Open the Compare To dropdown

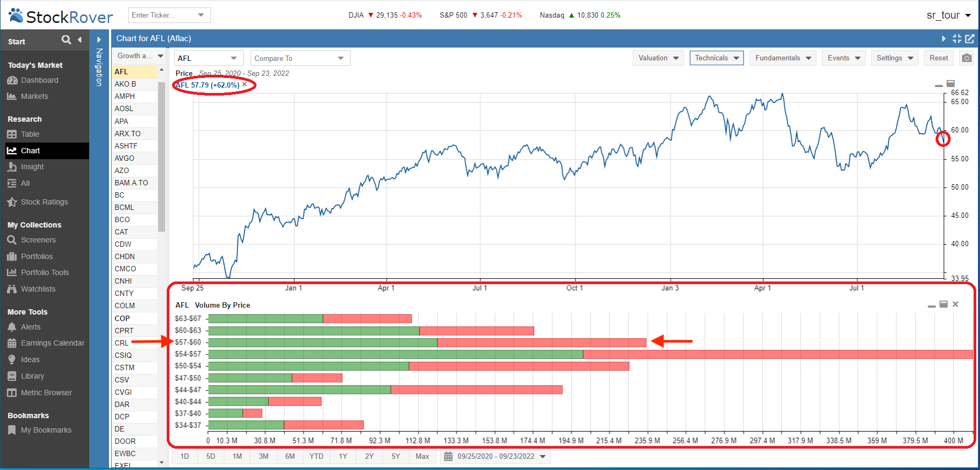pyautogui.click(x=299, y=58)
